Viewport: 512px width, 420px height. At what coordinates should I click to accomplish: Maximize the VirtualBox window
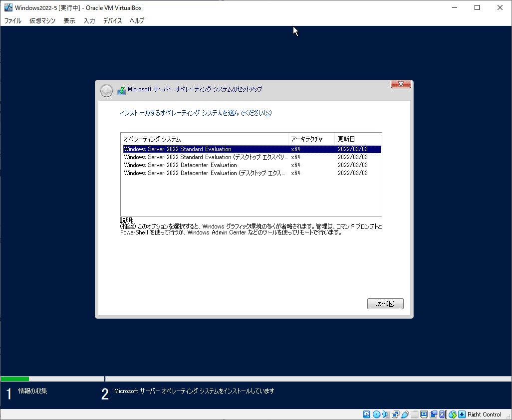point(477,7)
